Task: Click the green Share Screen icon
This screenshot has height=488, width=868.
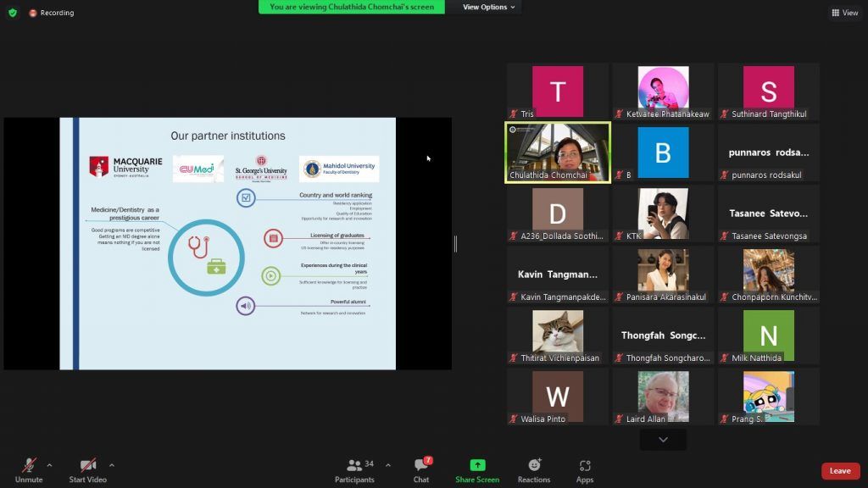Action: pyautogui.click(x=477, y=466)
